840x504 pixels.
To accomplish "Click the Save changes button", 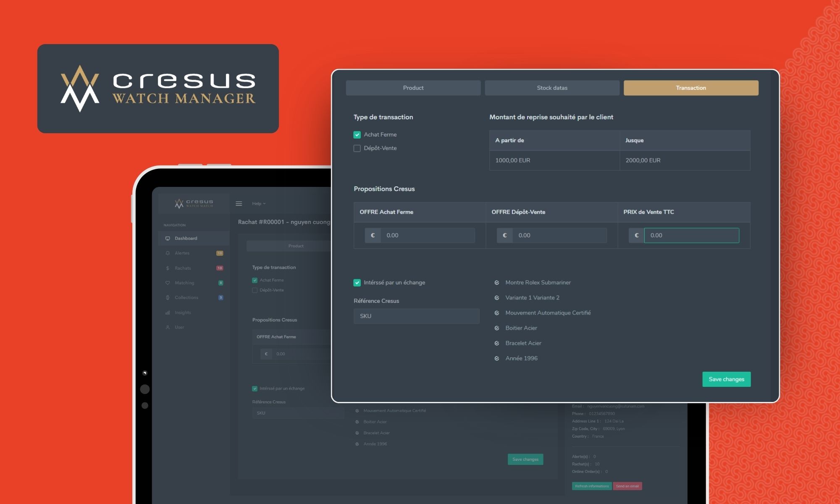I will [726, 379].
